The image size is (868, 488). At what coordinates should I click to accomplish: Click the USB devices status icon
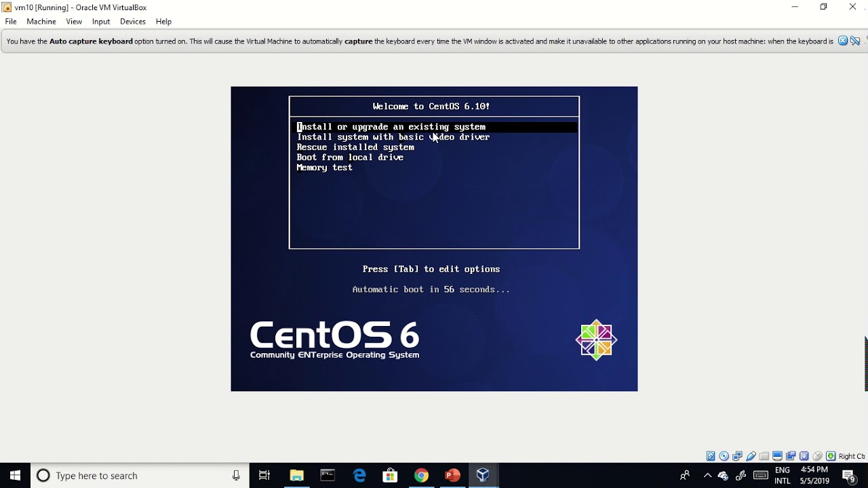pyautogui.click(x=751, y=456)
